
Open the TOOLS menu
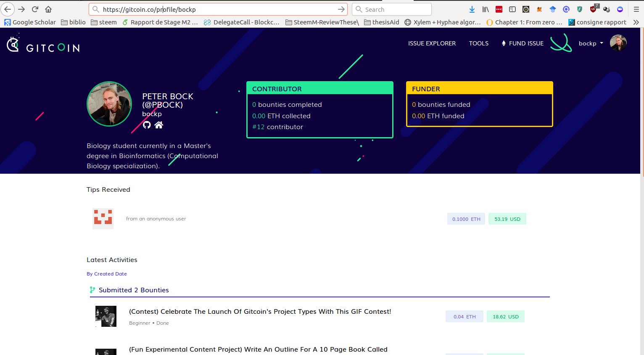tap(478, 43)
